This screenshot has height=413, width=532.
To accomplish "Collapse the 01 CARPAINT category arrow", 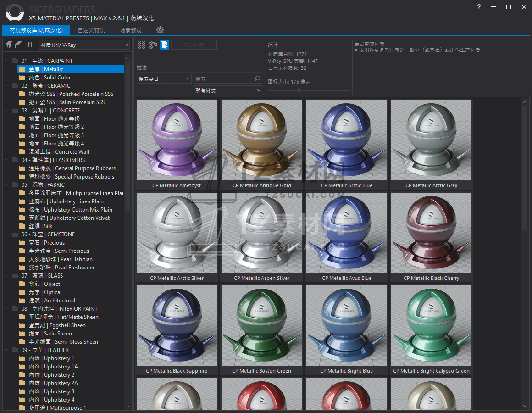I will pos(6,61).
